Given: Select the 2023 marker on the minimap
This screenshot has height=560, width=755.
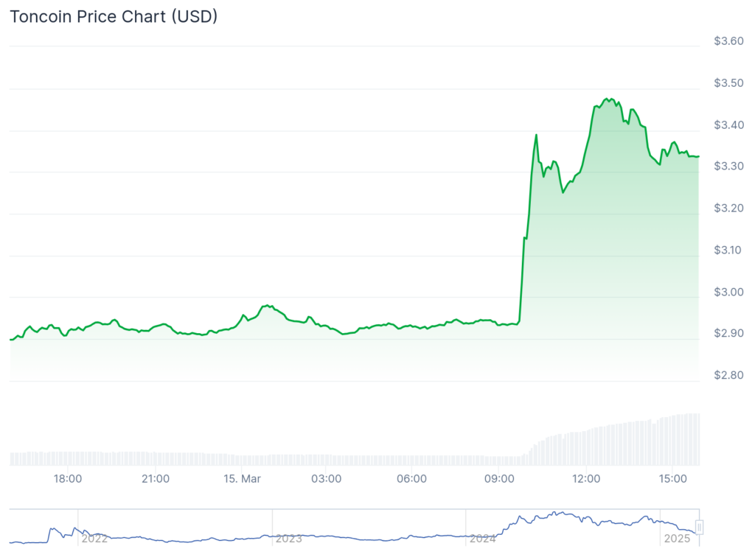Looking at the screenshot, I should (290, 539).
